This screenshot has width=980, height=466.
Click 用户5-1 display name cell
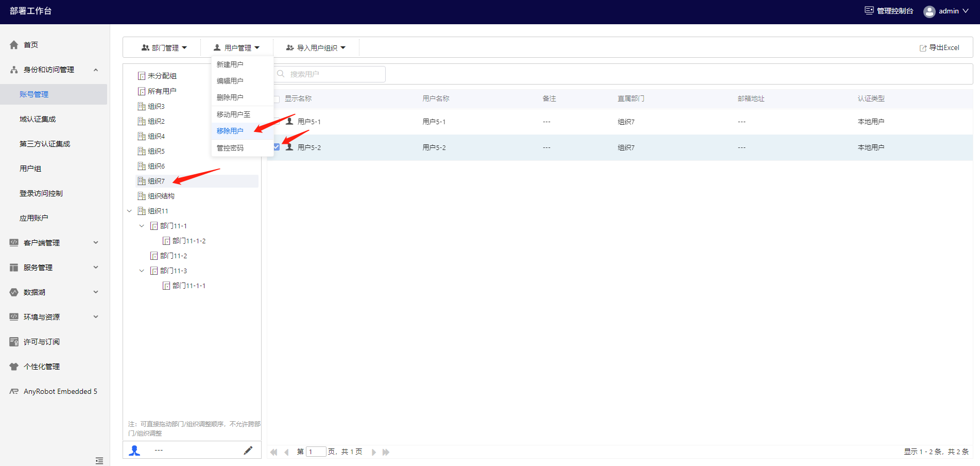click(309, 122)
